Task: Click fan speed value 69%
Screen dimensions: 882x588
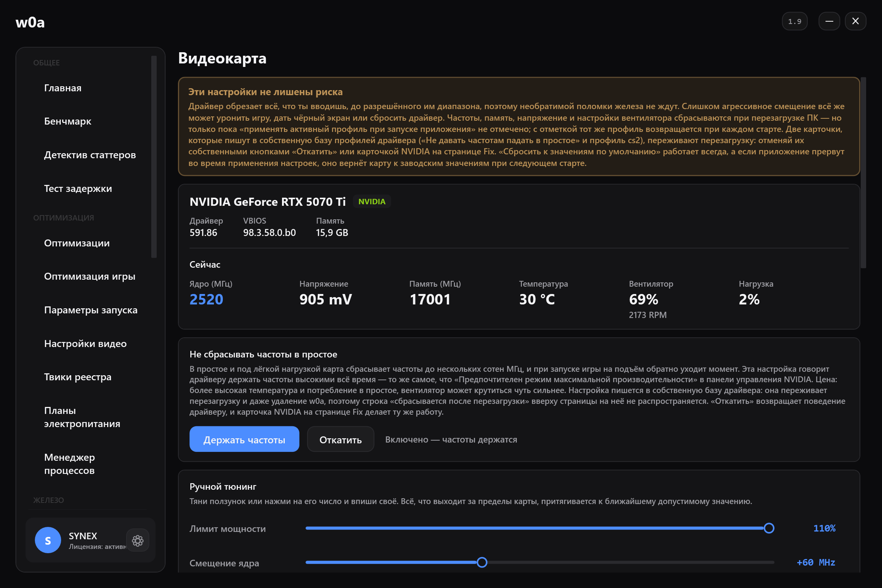Action: pyautogui.click(x=643, y=299)
